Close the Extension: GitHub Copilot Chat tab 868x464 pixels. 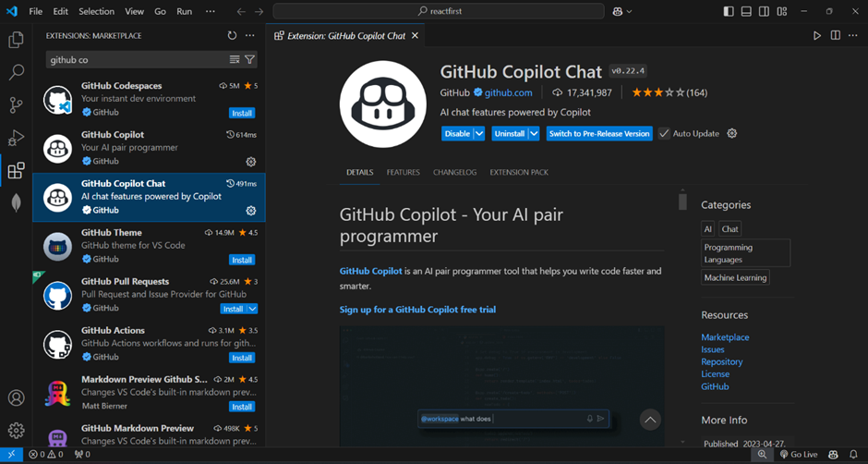[x=416, y=35]
